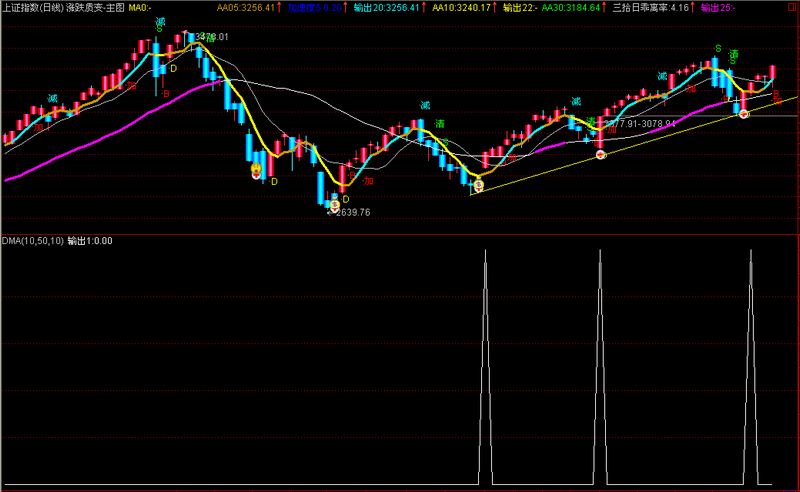Click the rightmost spike in the DMA panel
Image resolution: width=800 pixels, height=492 pixels.
pos(751,366)
